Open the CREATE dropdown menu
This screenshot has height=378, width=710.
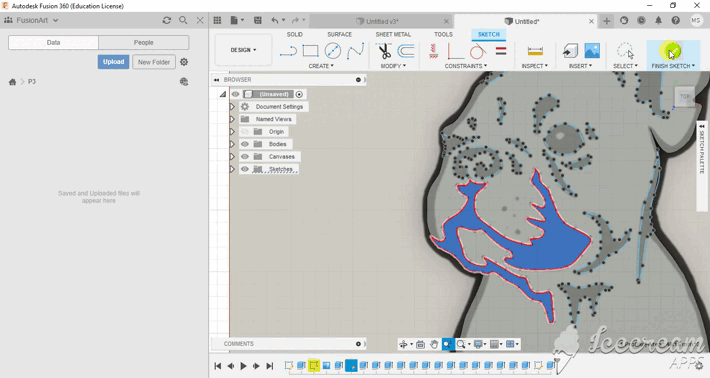pos(321,66)
